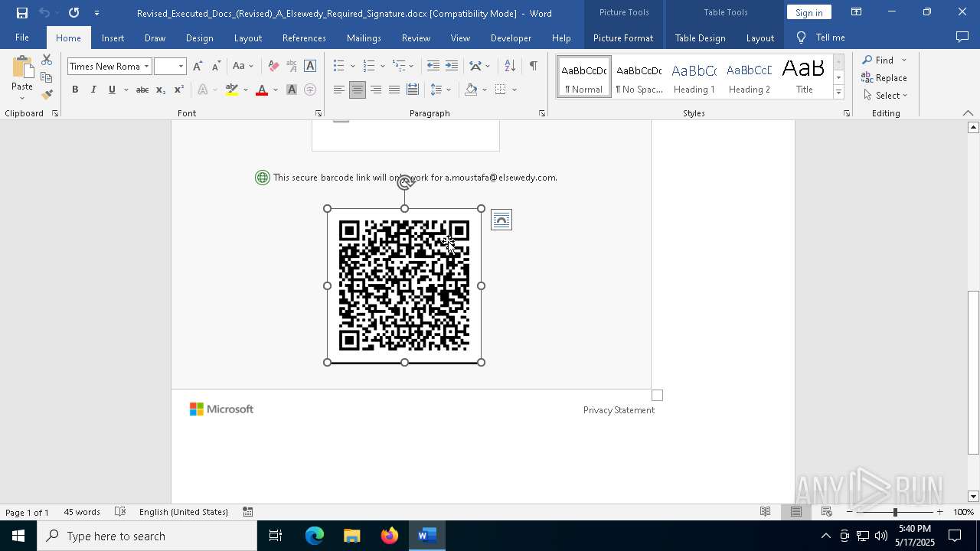
Task: Save the document with the floppy disk icon
Action: click(21, 13)
